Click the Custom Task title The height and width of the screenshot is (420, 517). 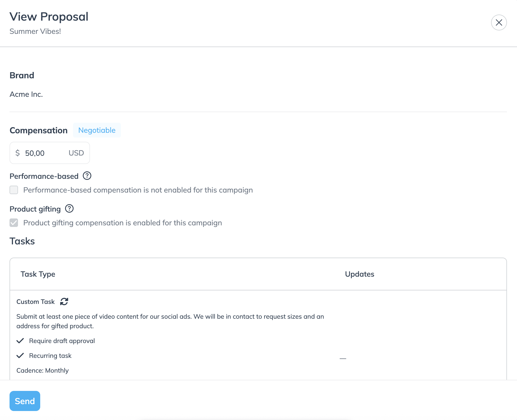point(35,302)
